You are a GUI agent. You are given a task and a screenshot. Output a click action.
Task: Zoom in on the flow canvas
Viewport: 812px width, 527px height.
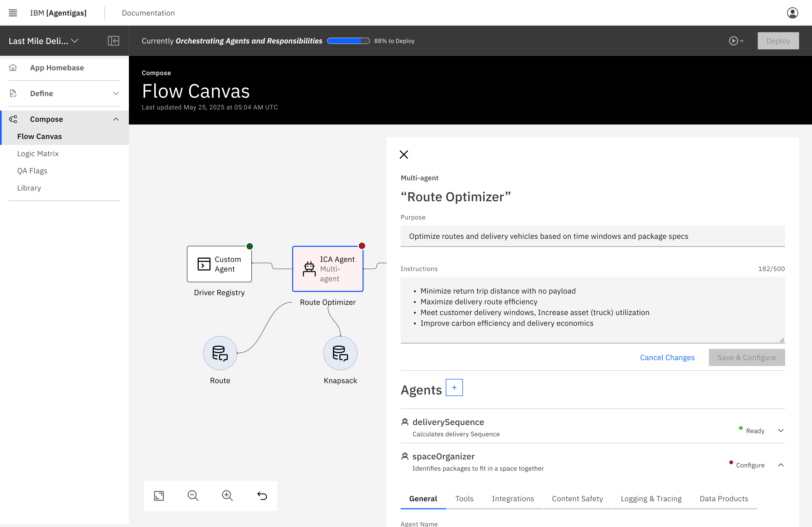[x=227, y=496]
